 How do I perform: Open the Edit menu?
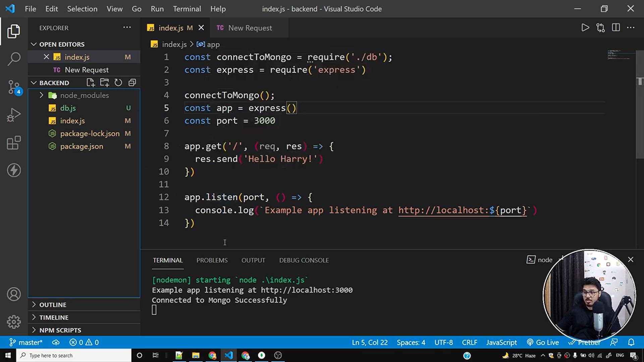click(x=52, y=9)
